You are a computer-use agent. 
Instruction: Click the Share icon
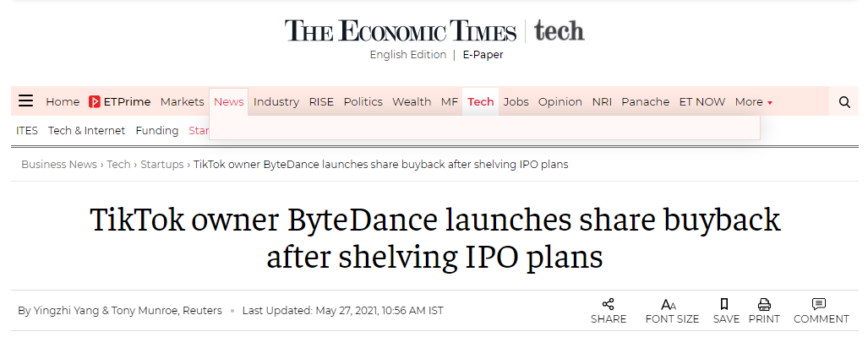point(609,304)
